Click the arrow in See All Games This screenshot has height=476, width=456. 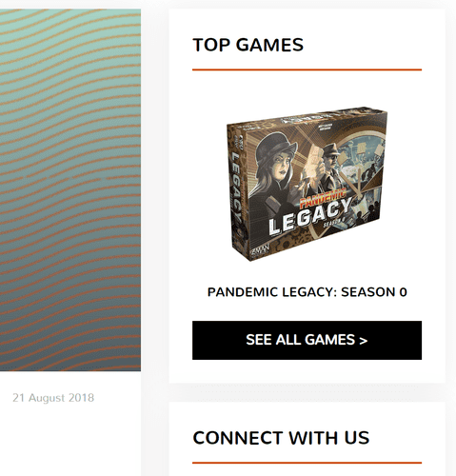(x=364, y=341)
